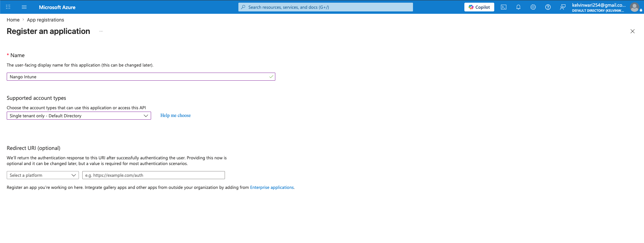Click the account avatar picture
The width and height of the screenshot is (644, 243).
[x=635, y=7]
